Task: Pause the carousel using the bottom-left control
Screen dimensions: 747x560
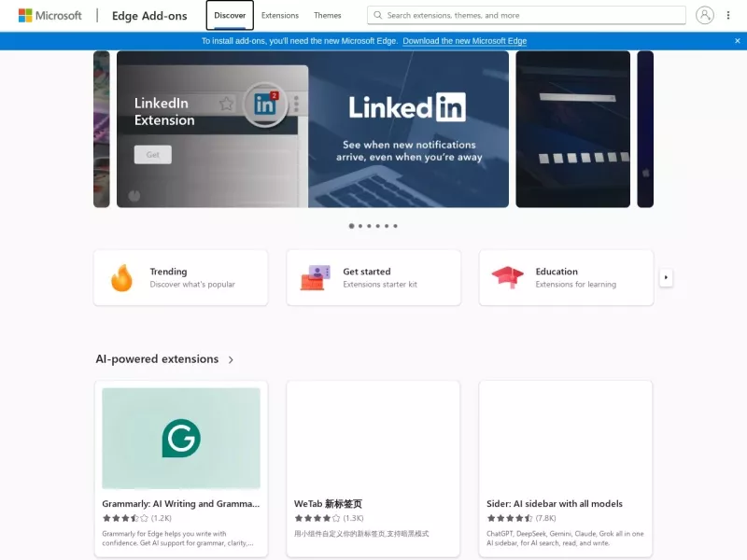Action: pyautogui.click(x=134, y=195)
